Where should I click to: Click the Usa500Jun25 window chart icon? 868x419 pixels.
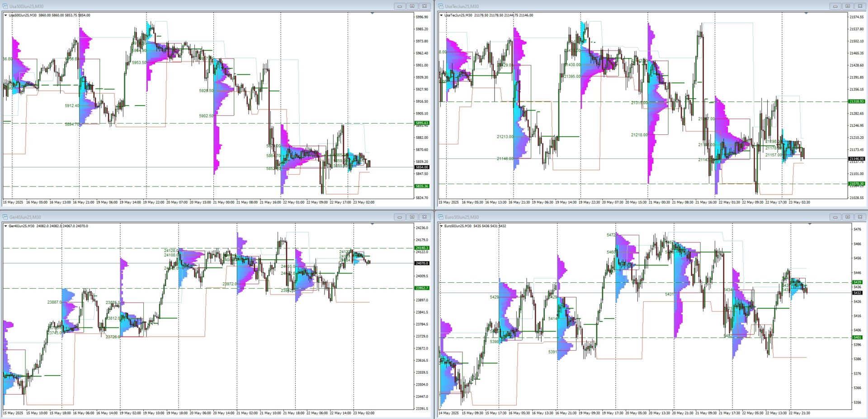pos(5,6)
